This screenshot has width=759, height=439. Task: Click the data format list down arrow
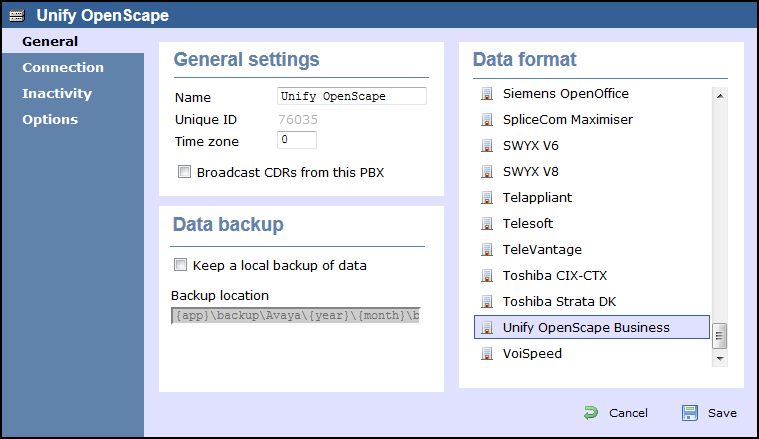coord(720,359)
